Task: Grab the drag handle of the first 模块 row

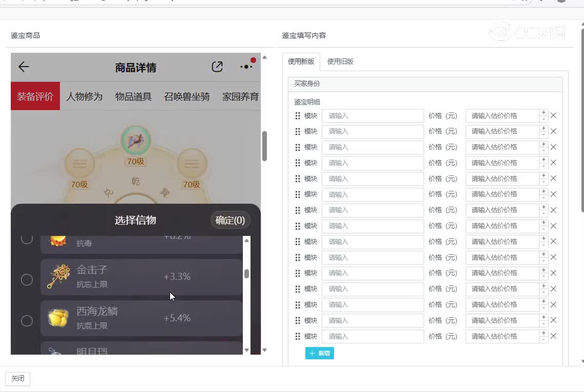Action: point(298,116)
